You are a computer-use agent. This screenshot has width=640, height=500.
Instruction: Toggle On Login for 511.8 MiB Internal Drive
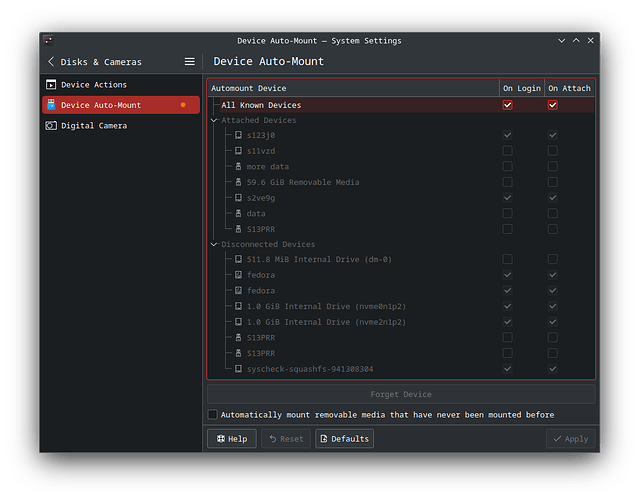click(507, 259)
